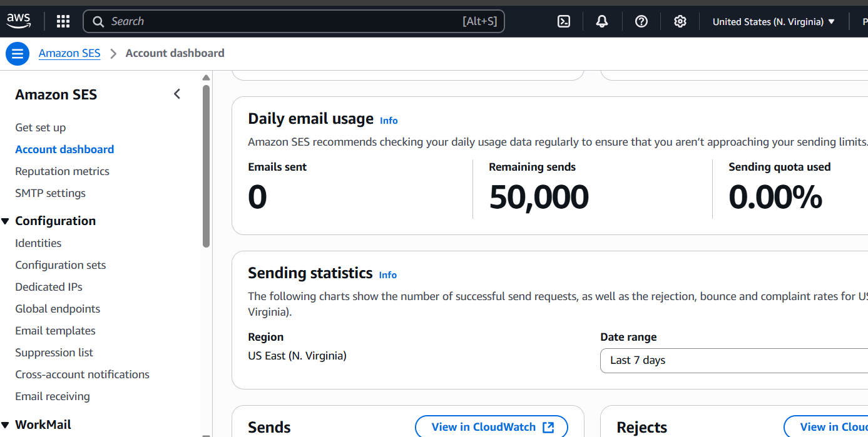This screenshot has height=437, width=868.
Task: Open the Info link beside Sending statistics
Action: (x=388, y=275)
